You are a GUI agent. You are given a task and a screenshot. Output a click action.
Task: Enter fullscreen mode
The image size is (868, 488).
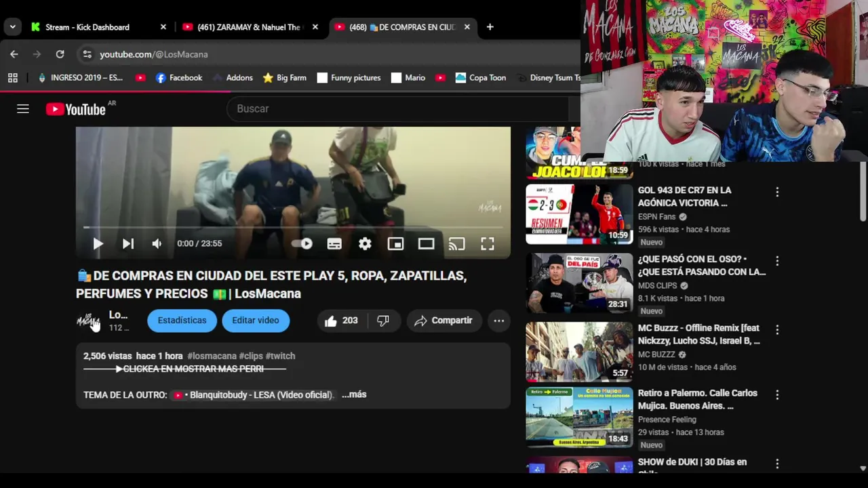click(488, 244)
